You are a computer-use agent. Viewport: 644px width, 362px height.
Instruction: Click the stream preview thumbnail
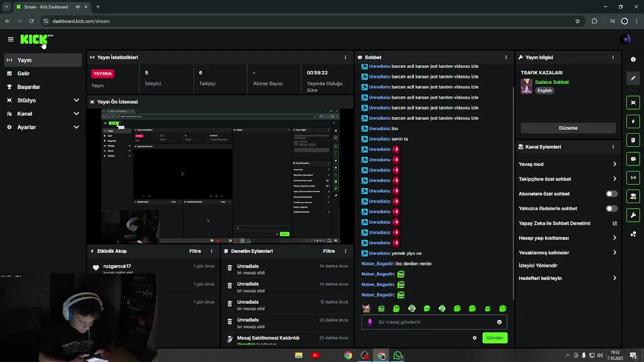(220, 175)
